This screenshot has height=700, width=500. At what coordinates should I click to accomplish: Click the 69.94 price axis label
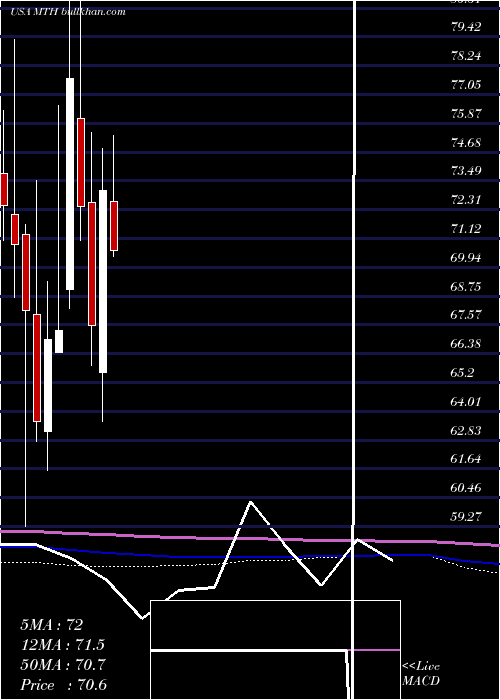[x=466, y=258]
